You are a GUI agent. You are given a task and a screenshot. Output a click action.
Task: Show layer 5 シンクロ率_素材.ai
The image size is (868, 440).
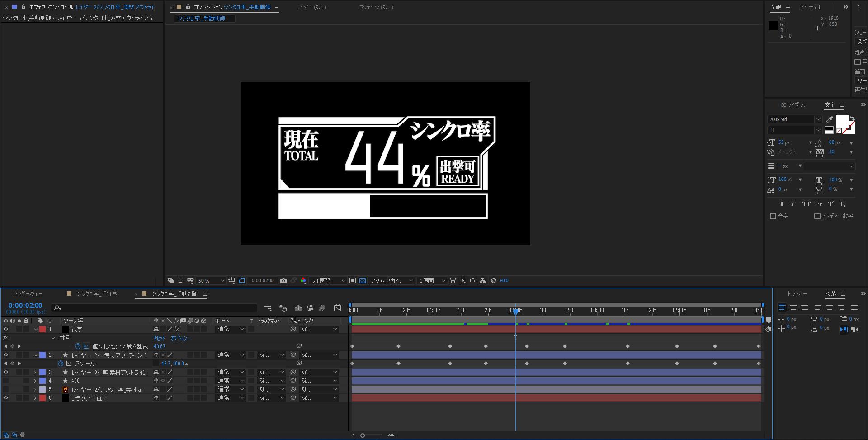[x=6, y=389]
